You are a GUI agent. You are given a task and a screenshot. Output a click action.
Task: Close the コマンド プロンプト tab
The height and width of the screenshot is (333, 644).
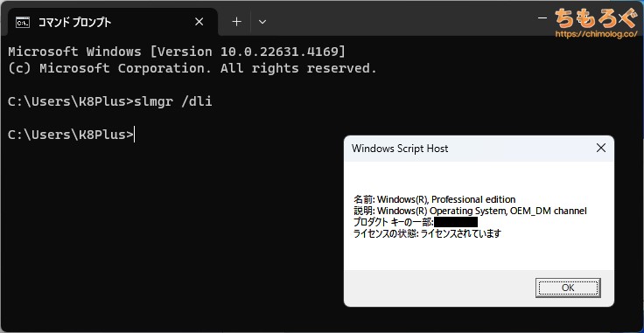(199, 22)
